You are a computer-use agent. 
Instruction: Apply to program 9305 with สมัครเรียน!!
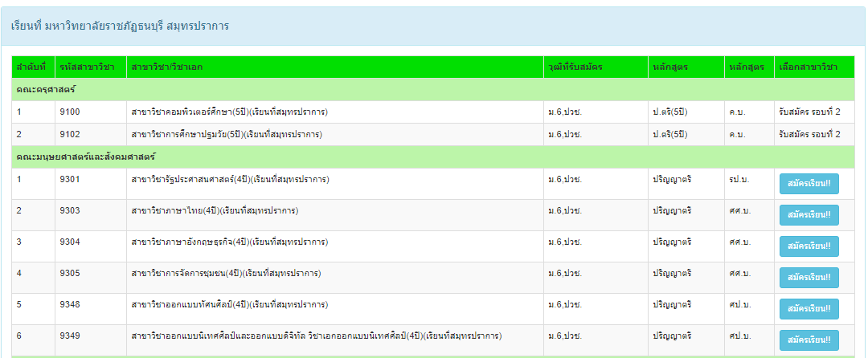(x=809, y=278)
